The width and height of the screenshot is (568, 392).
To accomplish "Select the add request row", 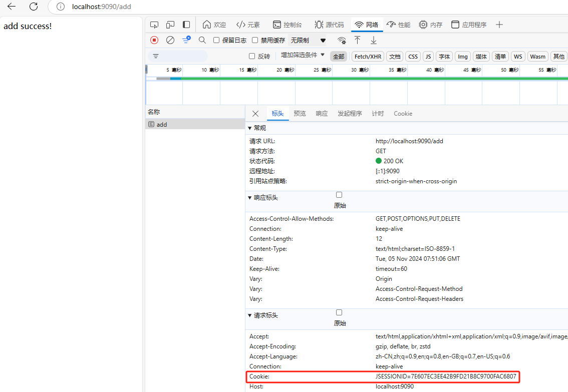I will pyautogui.click(x=195, y=124).
